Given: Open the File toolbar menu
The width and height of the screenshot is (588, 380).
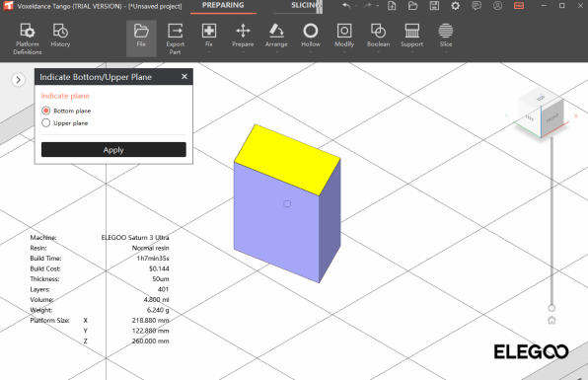Looking at the screenshot, I should [x=141, y=38].
